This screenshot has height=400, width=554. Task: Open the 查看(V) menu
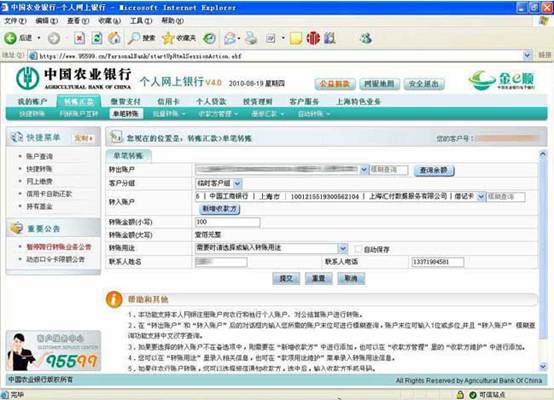[x=78, y=21]
